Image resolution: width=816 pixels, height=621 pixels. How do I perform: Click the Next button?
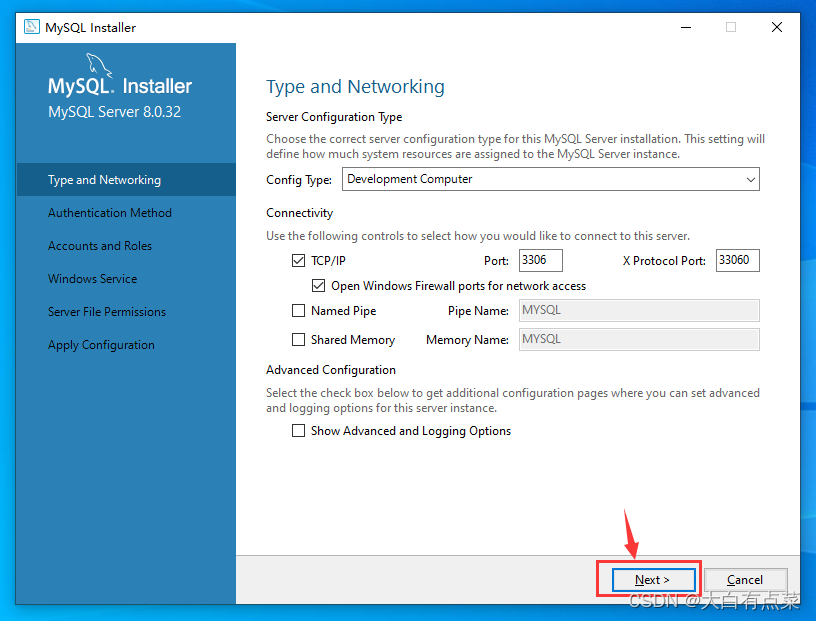tap(653, 579)
